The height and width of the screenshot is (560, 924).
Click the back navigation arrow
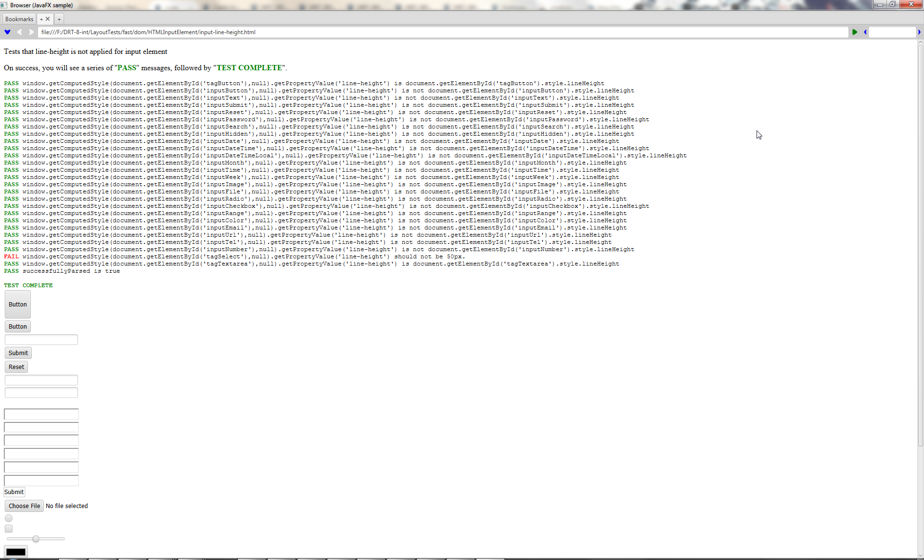point(19,32)
